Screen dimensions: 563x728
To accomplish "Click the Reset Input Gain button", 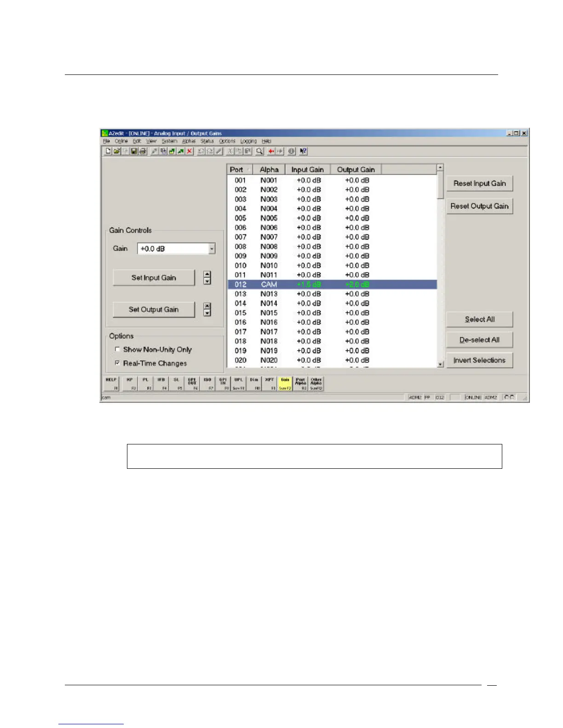I will [479, 183].
